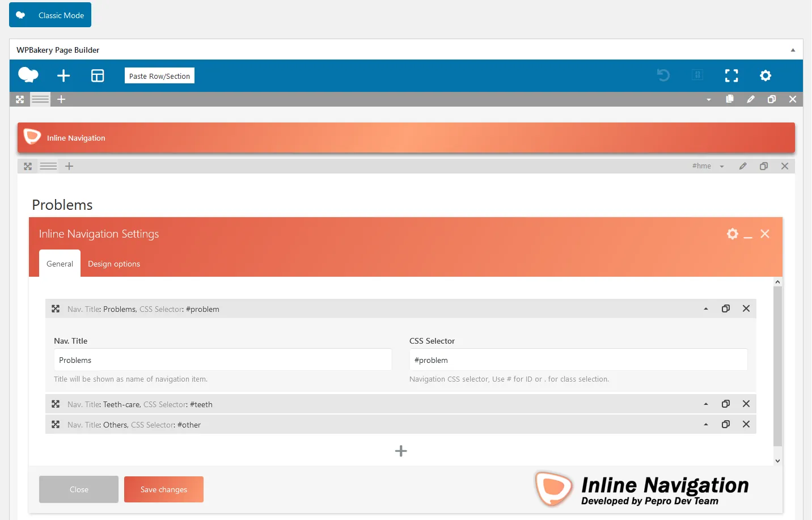Copy the outer row
812x520 pixels.
(730, 99)
